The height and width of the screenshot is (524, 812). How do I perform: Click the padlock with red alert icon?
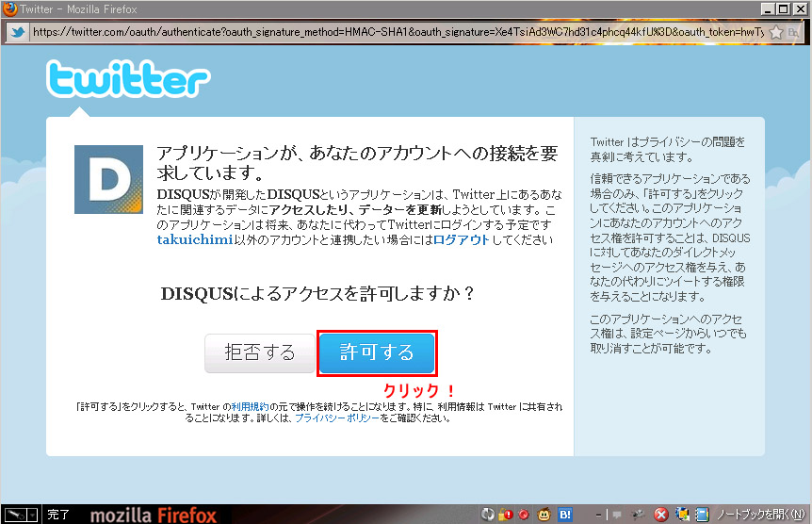point(506,515)
